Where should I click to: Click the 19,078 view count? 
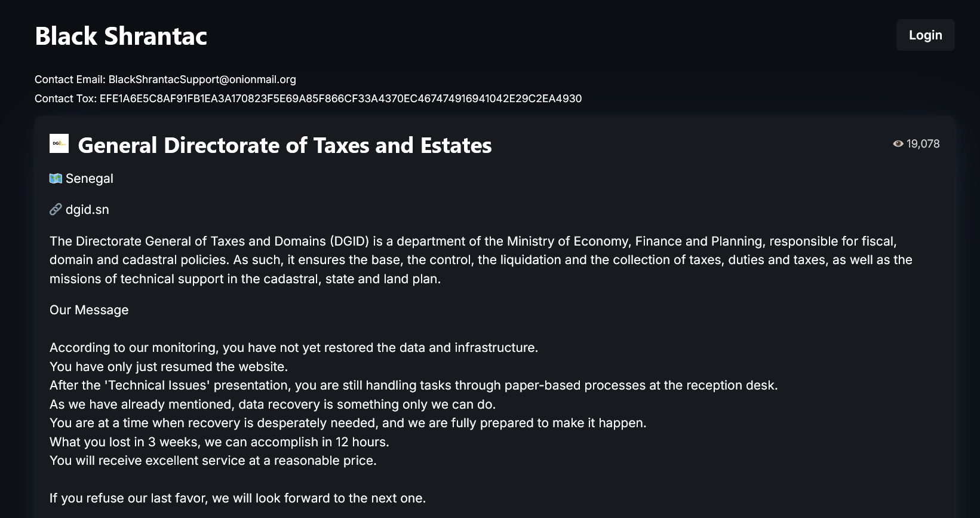pyautogui.click(x=923, y=144)
